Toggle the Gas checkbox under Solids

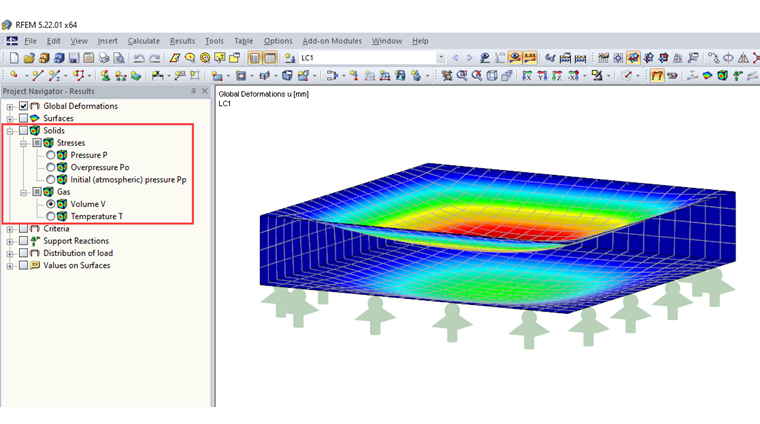(x=37, y=192)
